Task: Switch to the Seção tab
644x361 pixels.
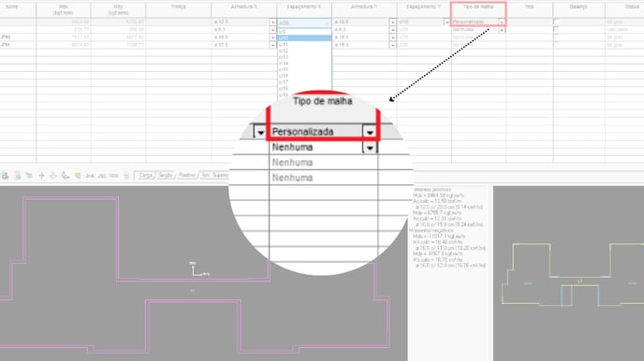Action: pos(165,176)
